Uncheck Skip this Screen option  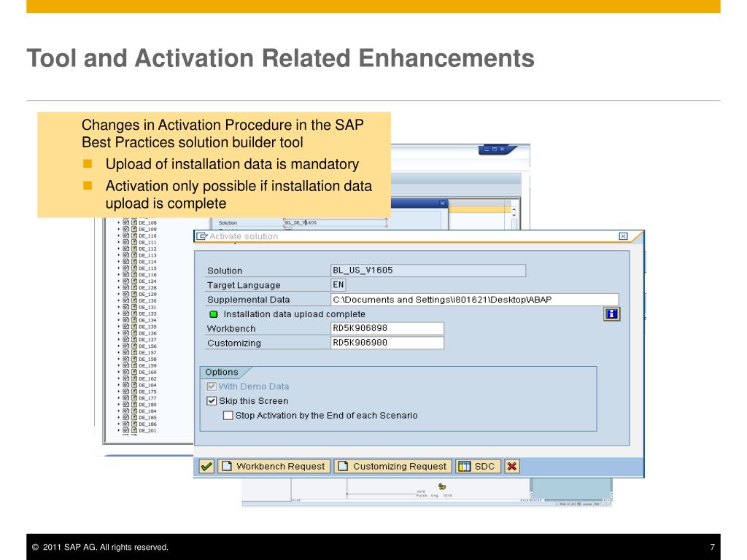[212, 401]
